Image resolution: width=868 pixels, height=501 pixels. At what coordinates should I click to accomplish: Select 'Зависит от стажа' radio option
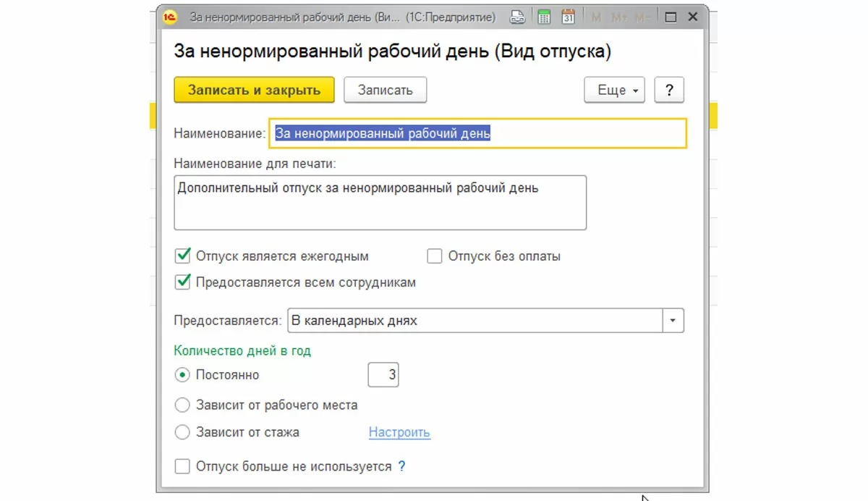(182, 432)
